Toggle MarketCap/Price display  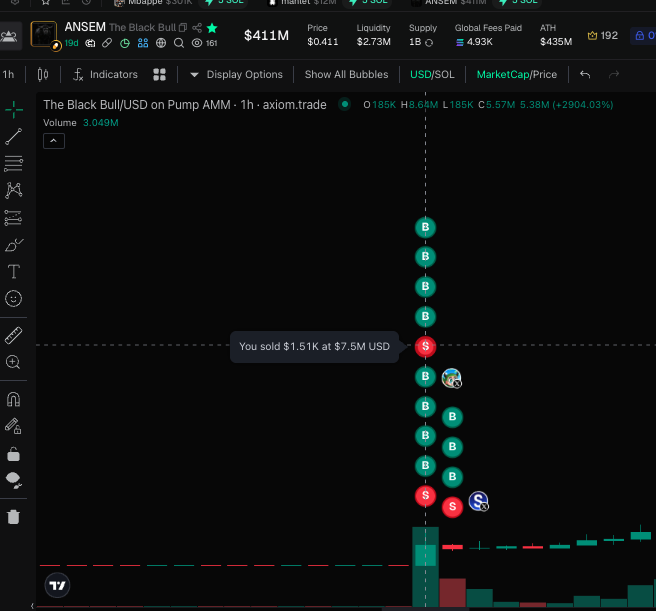click(517, 74)
